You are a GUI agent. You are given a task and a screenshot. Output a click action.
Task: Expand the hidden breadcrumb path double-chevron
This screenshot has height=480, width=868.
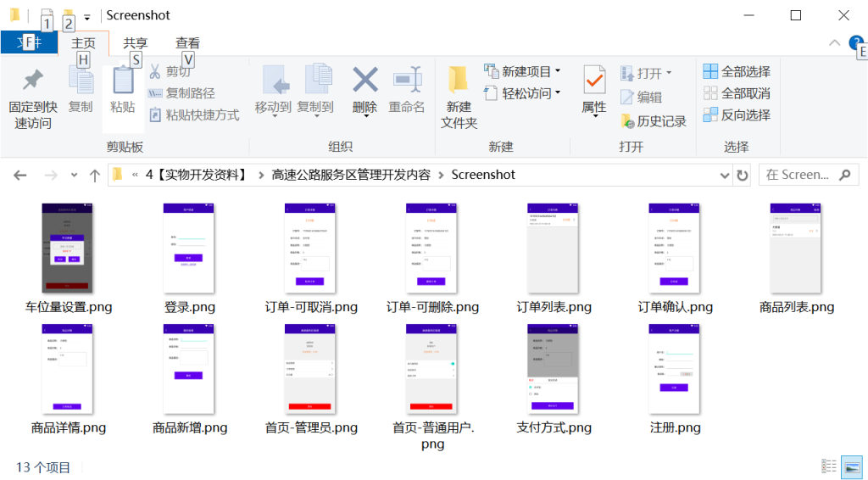coord(135,176)
